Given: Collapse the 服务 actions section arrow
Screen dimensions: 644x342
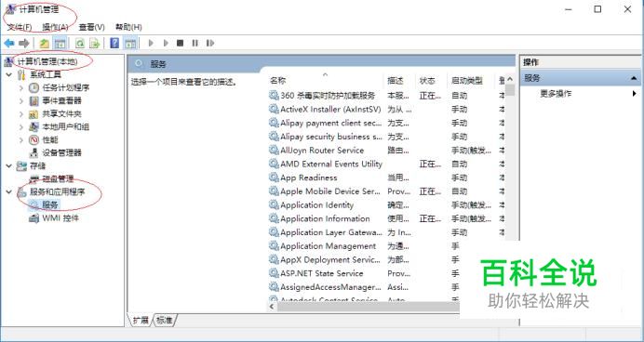Looking at the screenshot, I should coord(634,78).
